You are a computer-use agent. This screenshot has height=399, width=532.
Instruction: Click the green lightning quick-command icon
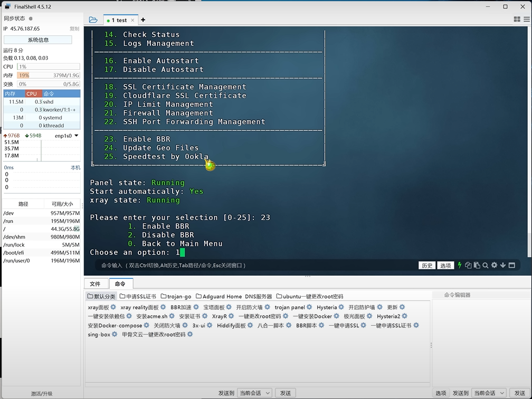tap(460, 265)
